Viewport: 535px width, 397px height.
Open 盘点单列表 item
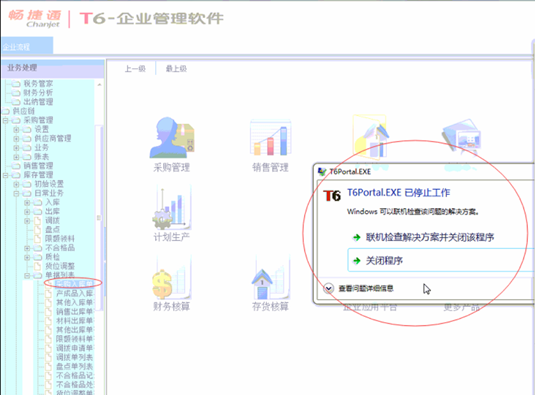coord(74,366)
